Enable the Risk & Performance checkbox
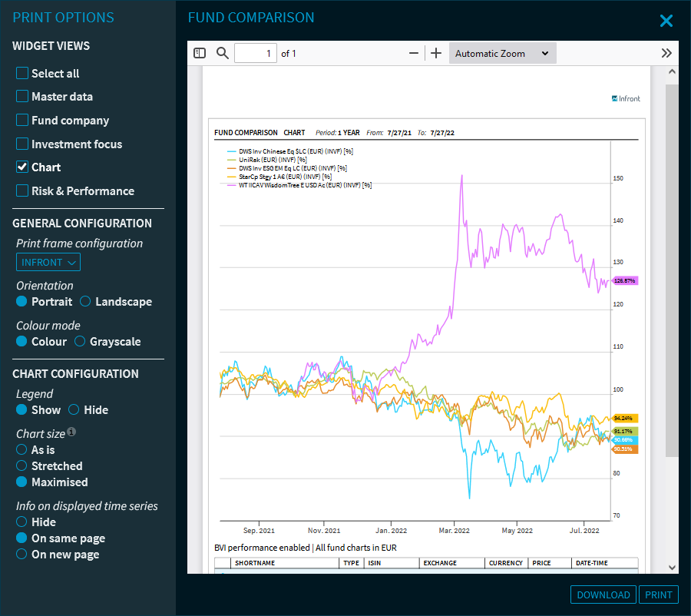Screen dimensions: 691x616 (x=22, y=191)
